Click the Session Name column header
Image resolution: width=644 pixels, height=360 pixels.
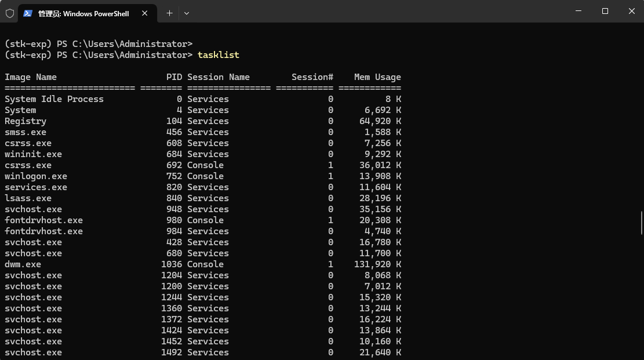coord(218,77)
